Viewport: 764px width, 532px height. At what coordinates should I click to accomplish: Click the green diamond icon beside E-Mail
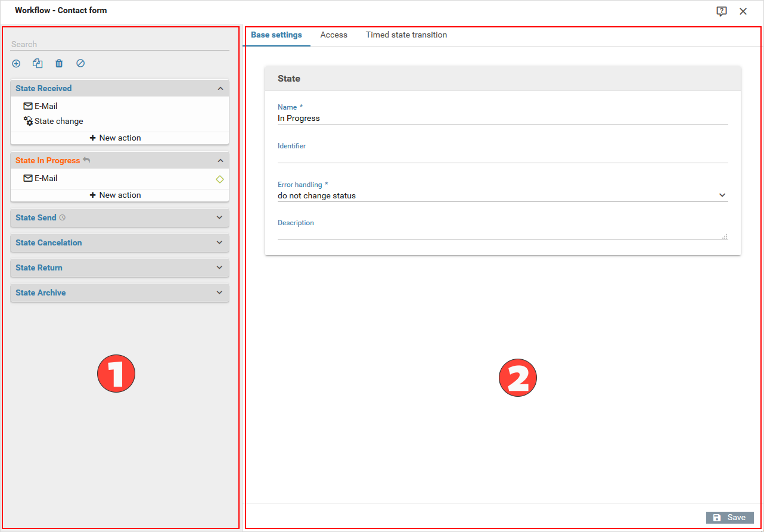[x=220, y=179]
